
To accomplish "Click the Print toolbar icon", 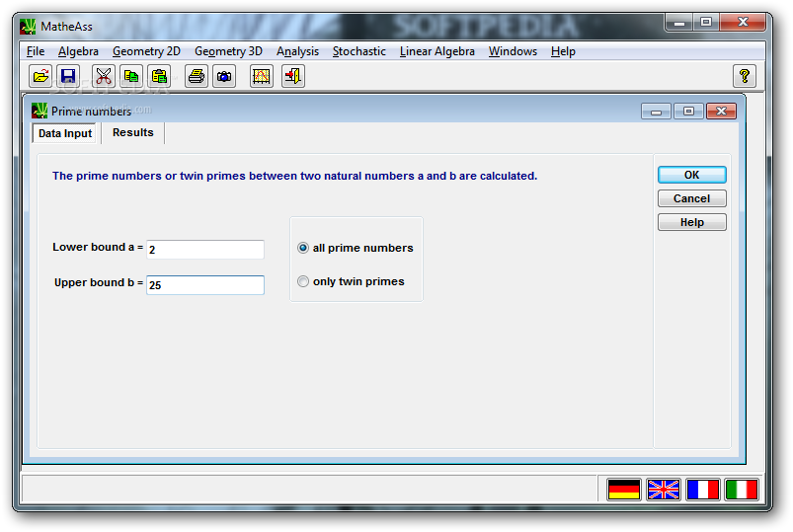I will point(197,76).
